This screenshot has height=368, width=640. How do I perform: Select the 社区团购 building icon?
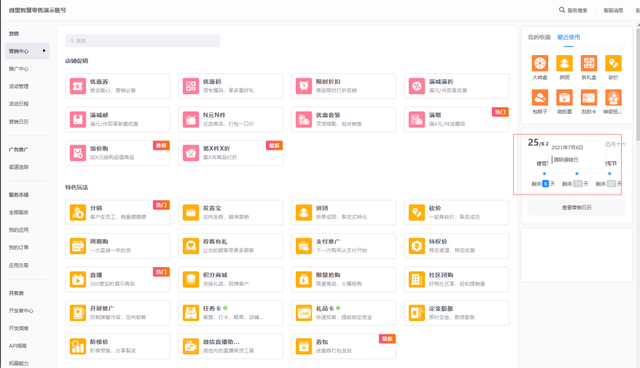[416, 279]
